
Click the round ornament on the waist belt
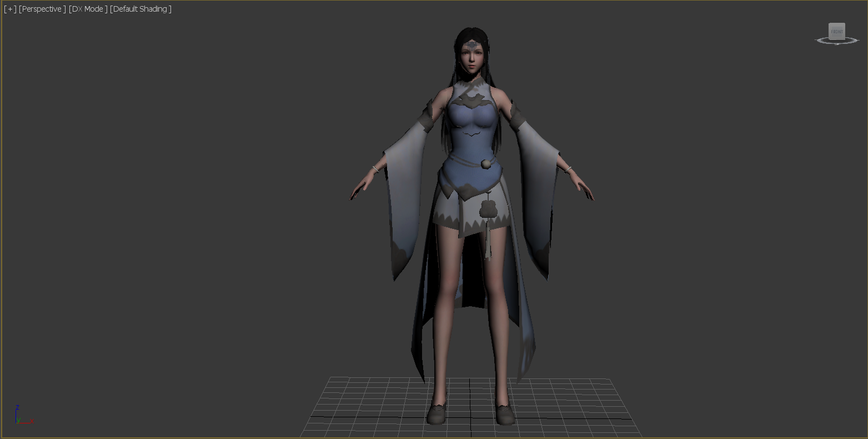click(x=486, y=163)
